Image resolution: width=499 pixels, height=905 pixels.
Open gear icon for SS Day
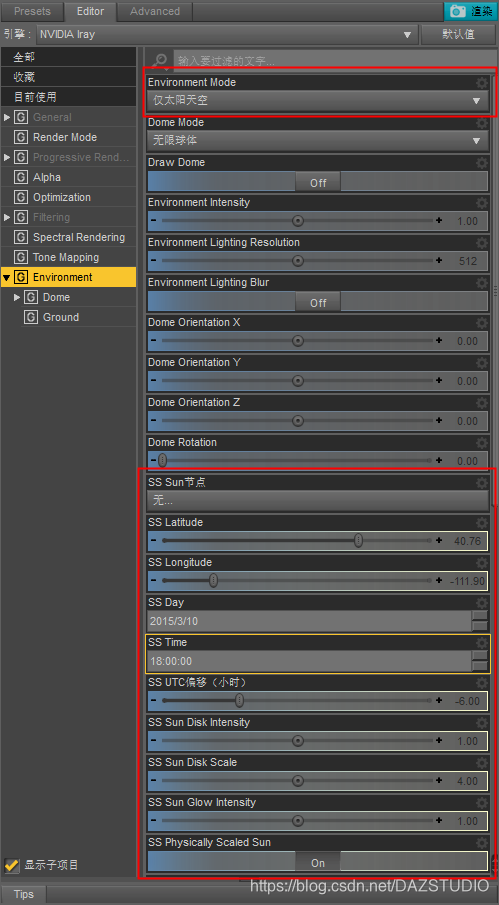(x=482, y=603)
